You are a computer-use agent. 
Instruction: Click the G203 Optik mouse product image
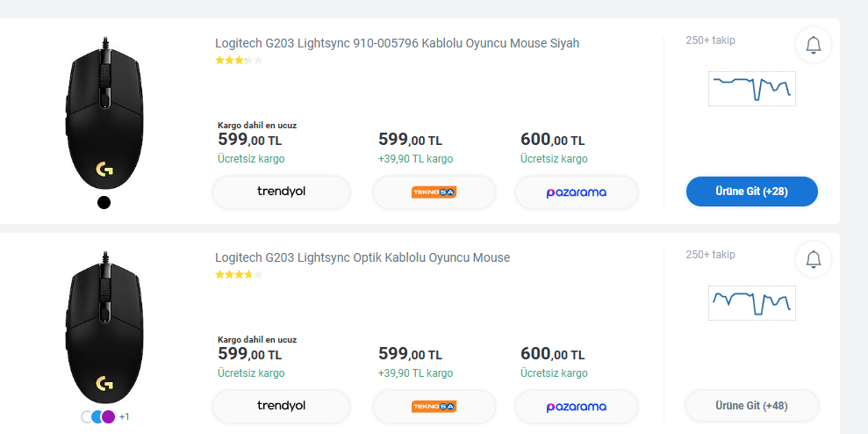104,329
